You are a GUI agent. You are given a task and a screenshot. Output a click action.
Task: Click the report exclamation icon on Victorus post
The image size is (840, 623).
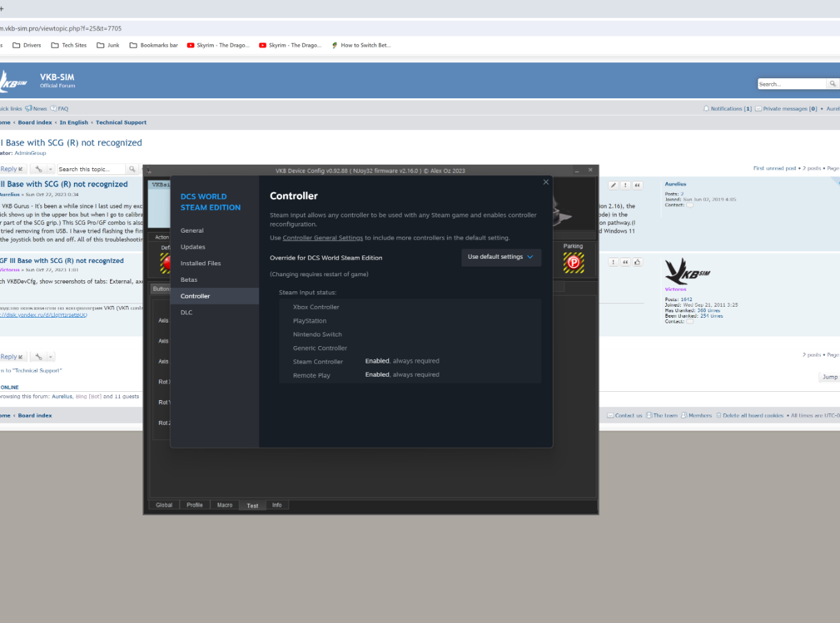tap(614, 262)
